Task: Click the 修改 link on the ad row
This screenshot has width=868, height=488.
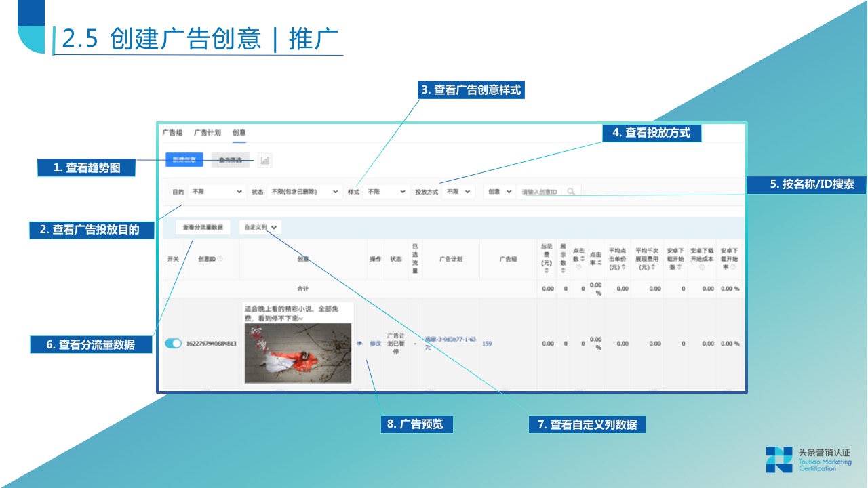Action: 375,344
